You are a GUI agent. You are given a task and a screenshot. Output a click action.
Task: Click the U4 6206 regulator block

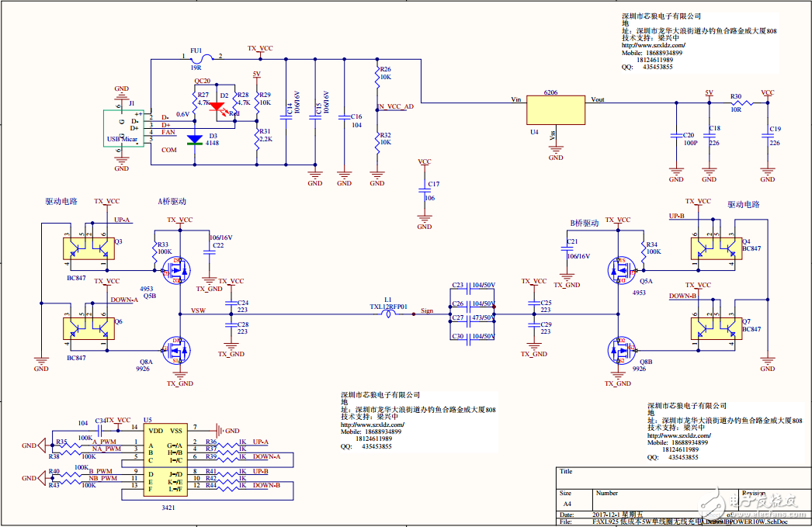555,109
